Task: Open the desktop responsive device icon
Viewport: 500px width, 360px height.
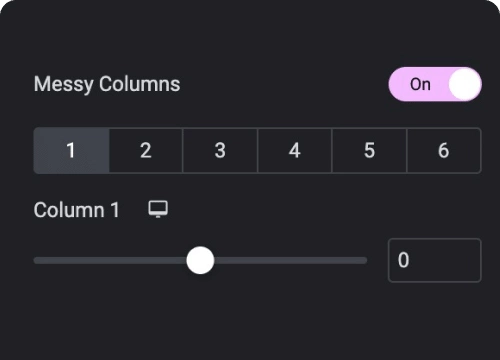Action: [158, 209]
